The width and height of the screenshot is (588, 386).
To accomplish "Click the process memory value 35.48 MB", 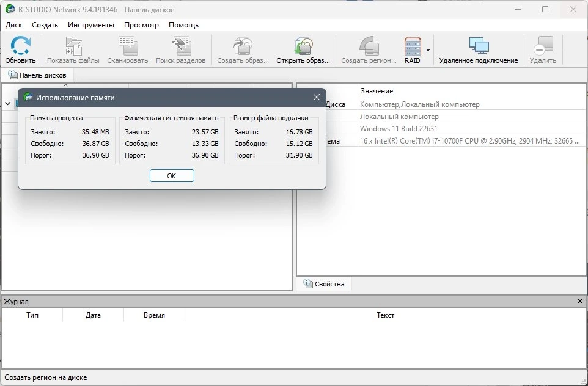I will coord(95,132).
